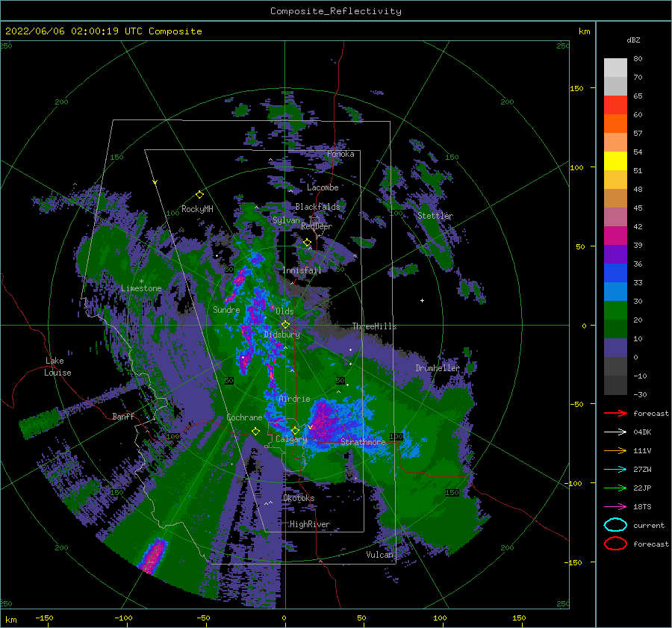Click the white 04DK arrow icon
Screen dimensions: 672x628
(x=615, y=432)
